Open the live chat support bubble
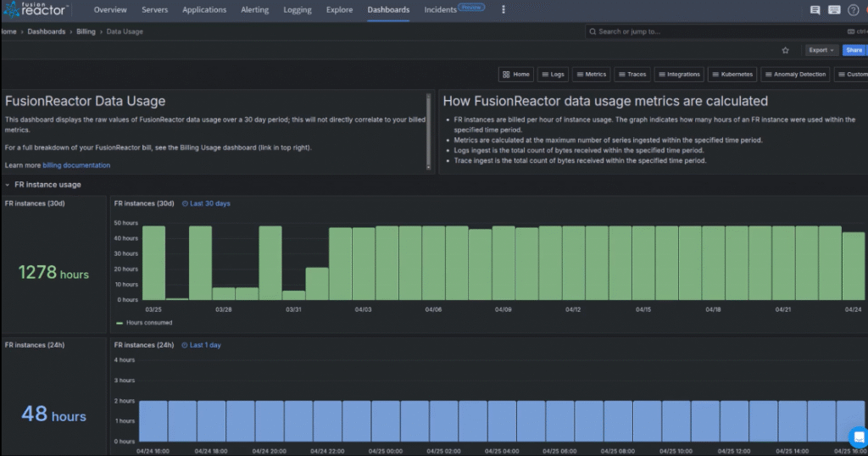Viewport: 868px width, 456px height. click(x=859, y=437)
